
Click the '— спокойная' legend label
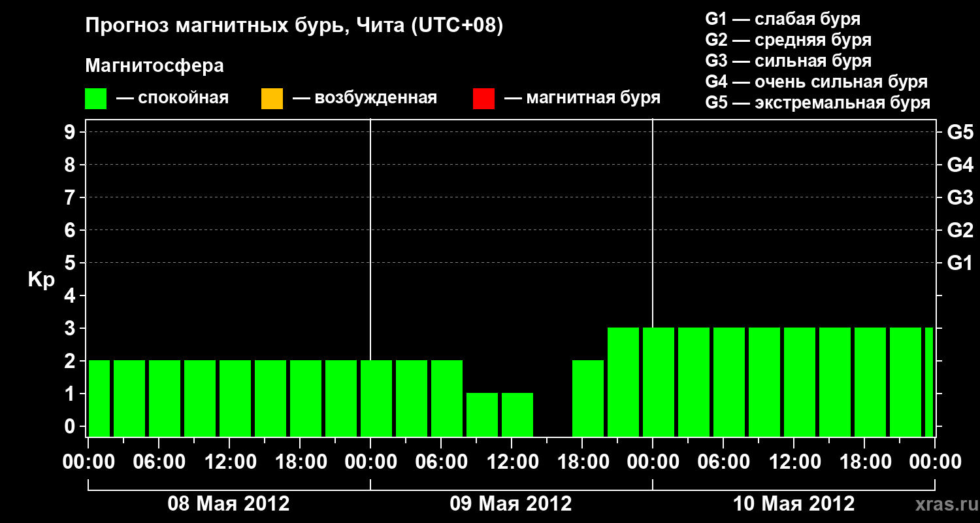click(172, 98)
